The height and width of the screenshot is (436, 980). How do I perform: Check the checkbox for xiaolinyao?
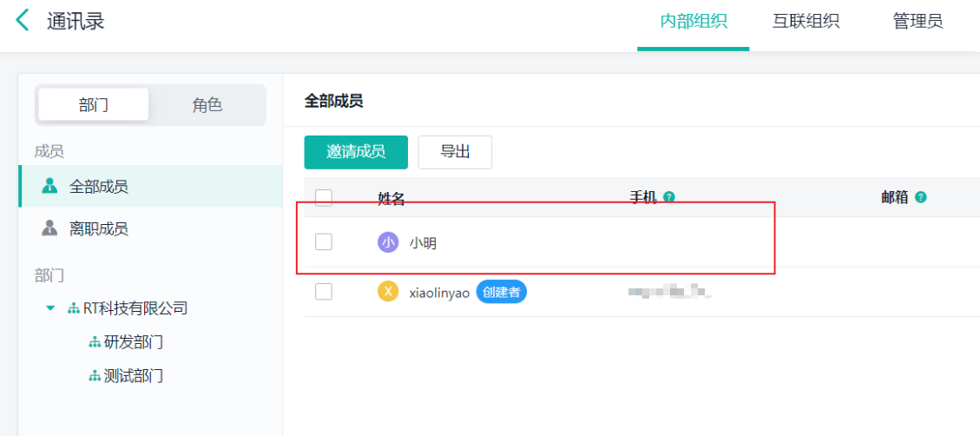[x=324, y=292]
